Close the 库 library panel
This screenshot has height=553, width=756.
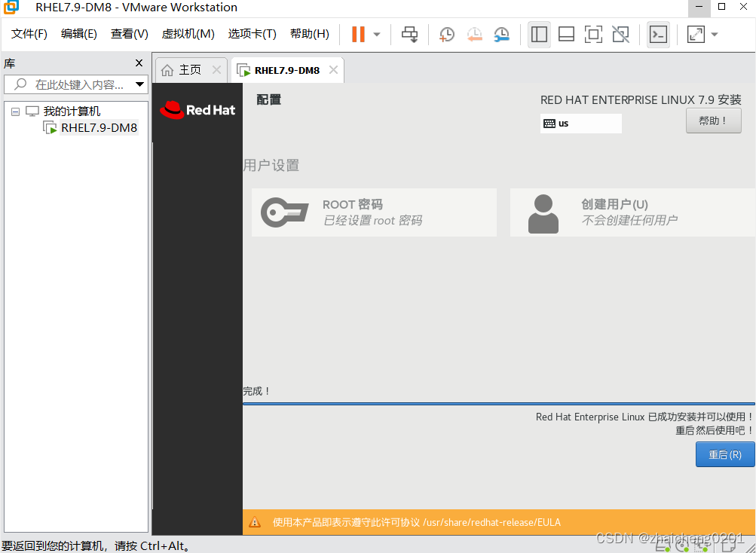139,63
